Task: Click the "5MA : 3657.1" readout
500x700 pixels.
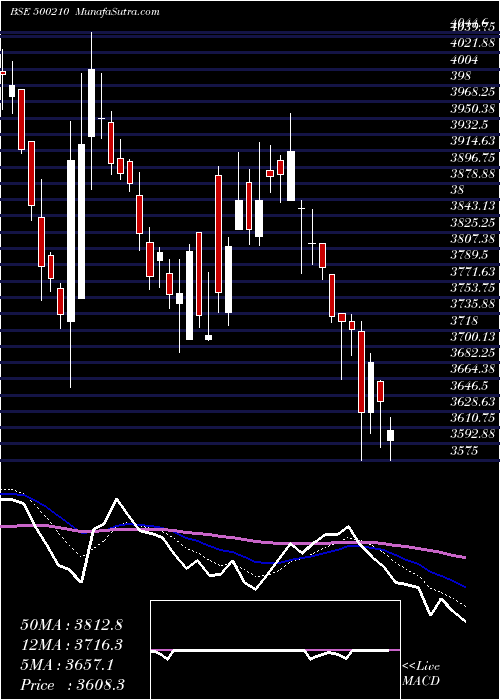Action: coord(67,665)
